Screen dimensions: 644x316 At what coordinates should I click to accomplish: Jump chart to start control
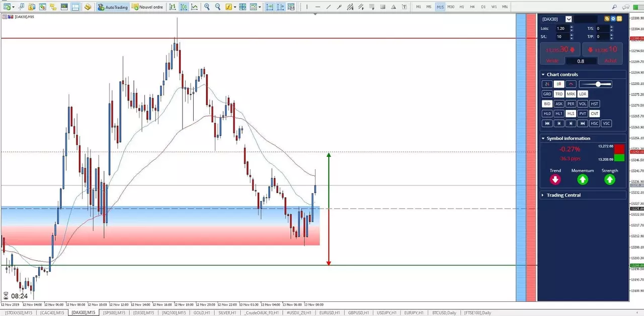(547, 124)
